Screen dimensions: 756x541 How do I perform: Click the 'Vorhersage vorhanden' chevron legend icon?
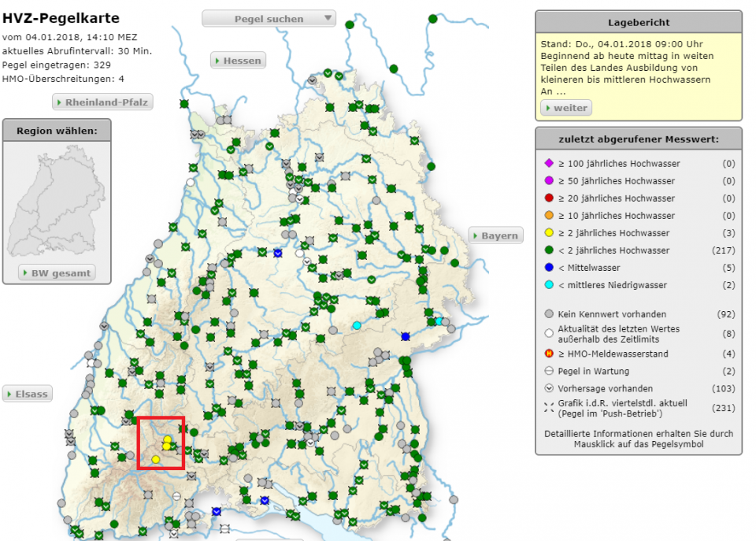click(x=549, y=389)
